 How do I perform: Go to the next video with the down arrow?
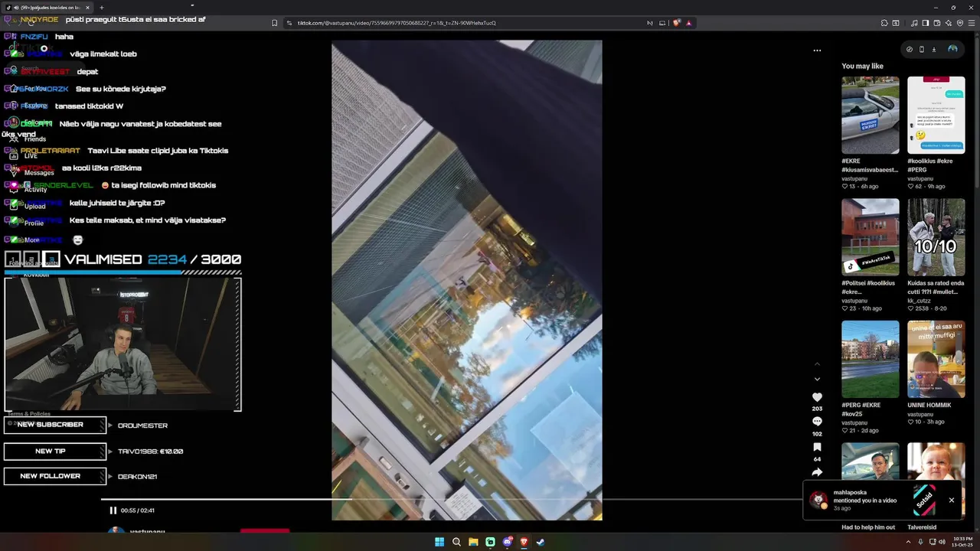pyautogui.click(x=817, y=379)
